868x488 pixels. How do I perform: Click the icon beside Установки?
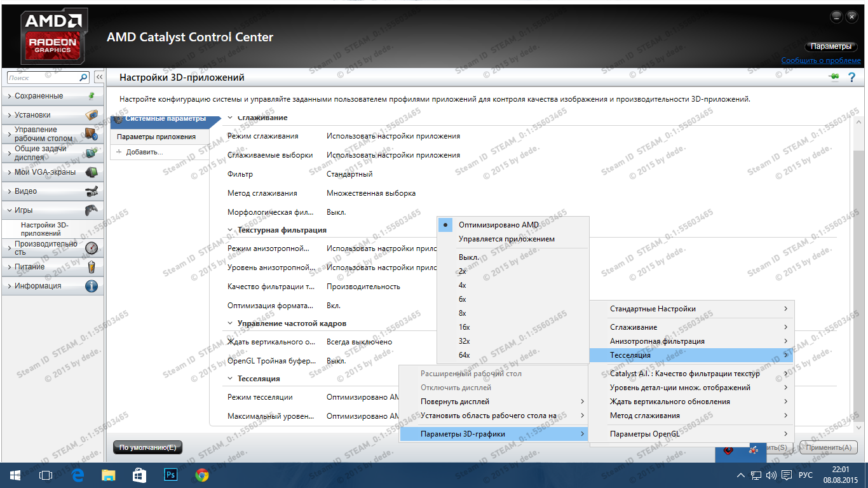click(92, 115)
